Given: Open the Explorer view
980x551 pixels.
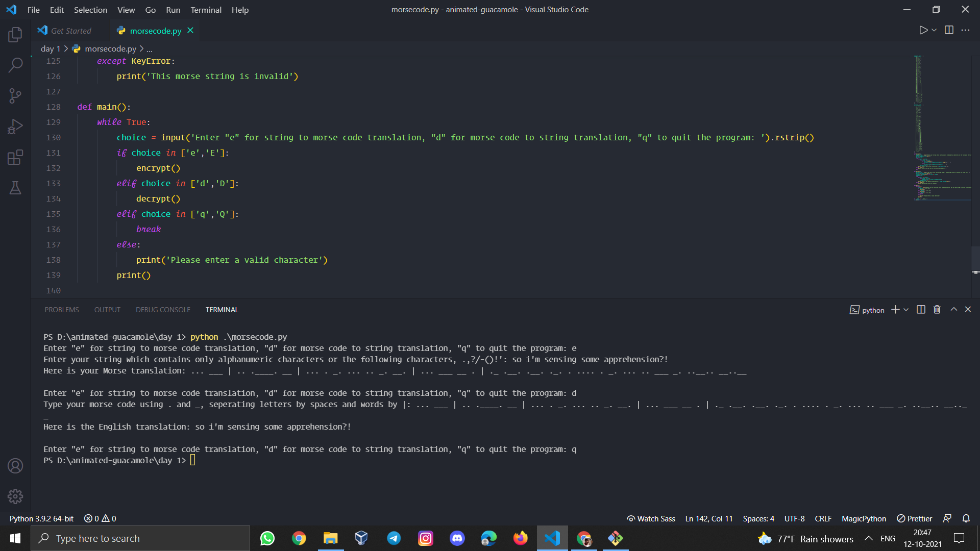Looking at the screenshot, I should tap(15, 34).
